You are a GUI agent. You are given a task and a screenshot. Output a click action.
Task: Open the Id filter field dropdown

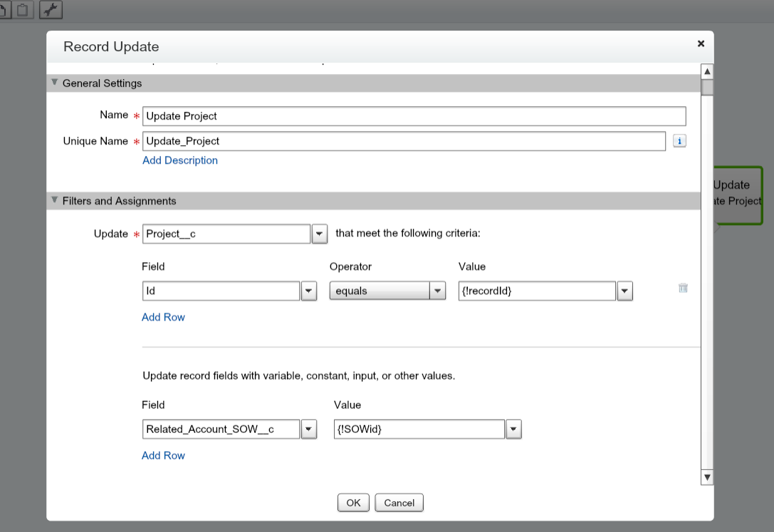[309, 291]
